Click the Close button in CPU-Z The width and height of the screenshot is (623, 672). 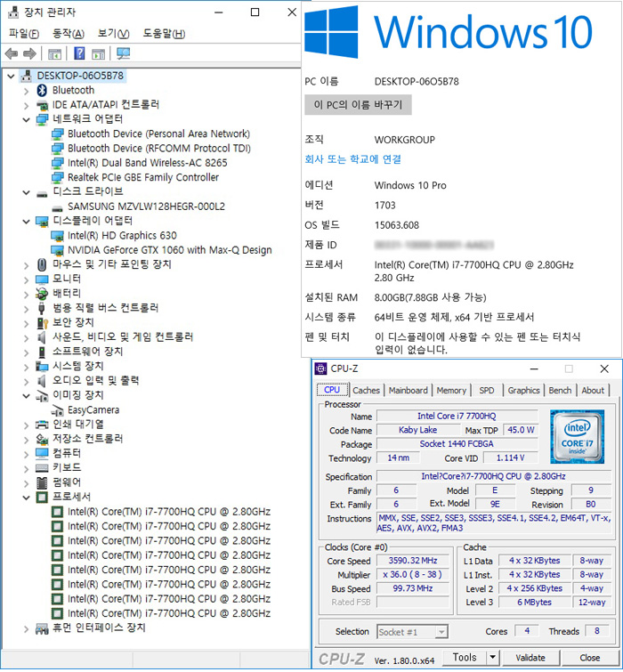589,658
